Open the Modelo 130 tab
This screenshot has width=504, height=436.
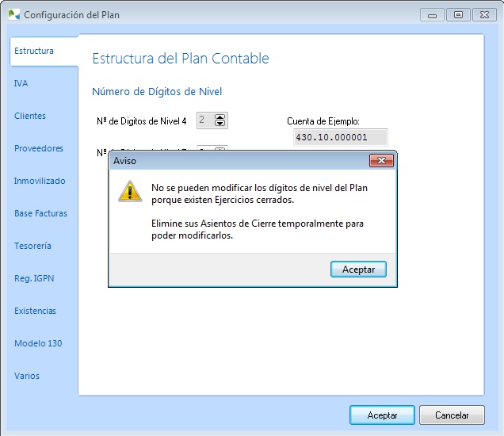coord(38,343)
